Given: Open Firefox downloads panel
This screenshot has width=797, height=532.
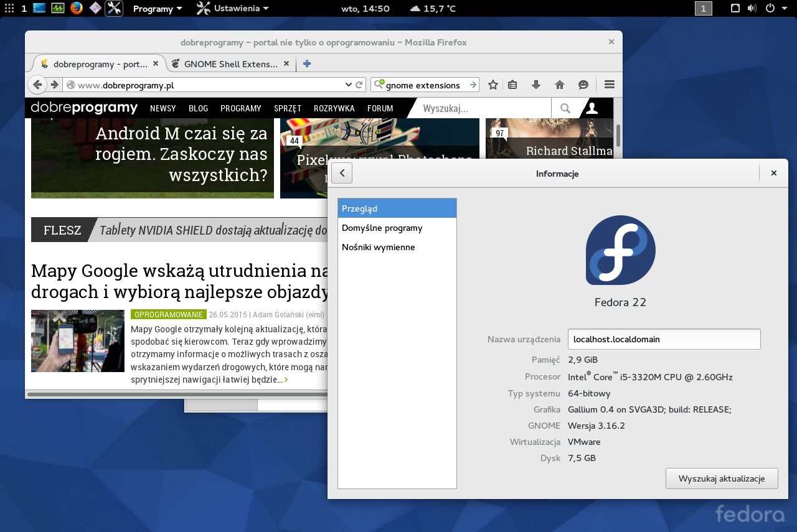Looking at the screenshot, I should click(x=535, y=85).
